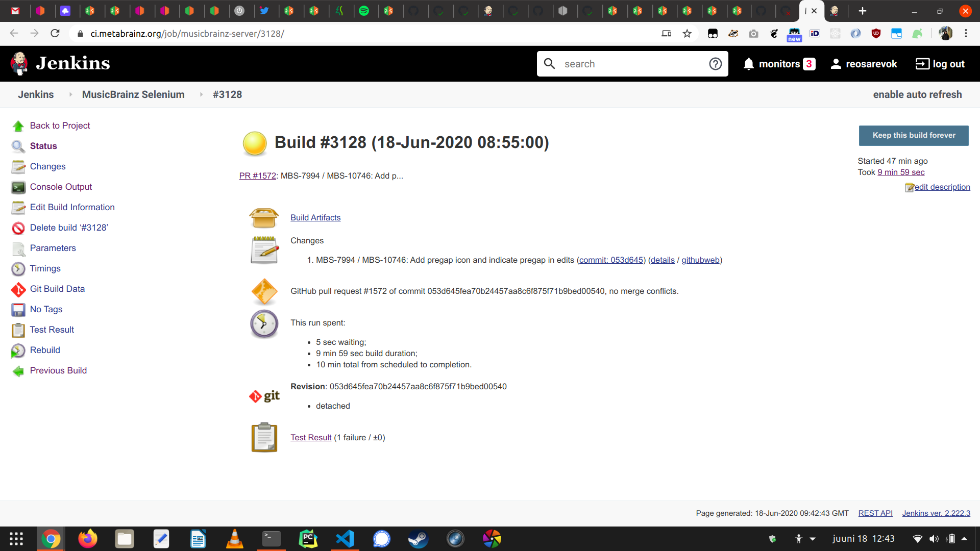Click Keep this build forever button
The height and width of the screenshot is (551, 980).
[914, 135]
